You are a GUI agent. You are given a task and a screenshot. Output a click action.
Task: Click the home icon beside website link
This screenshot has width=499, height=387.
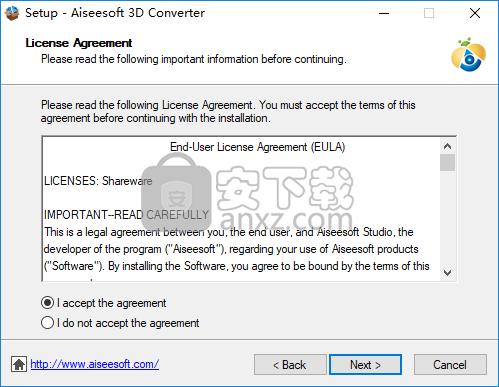[x=19, y=364]
